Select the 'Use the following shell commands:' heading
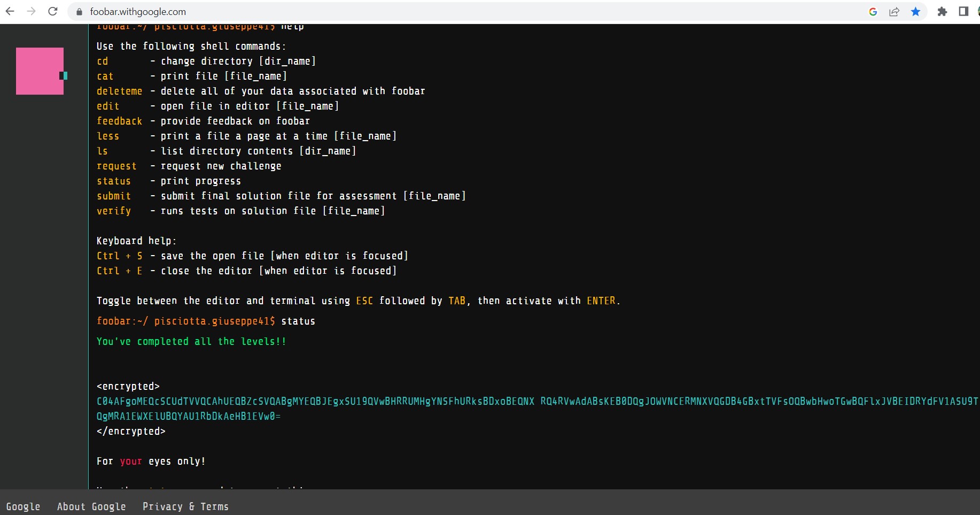This screenshot has width=980, height=515. tap(191, 47)
